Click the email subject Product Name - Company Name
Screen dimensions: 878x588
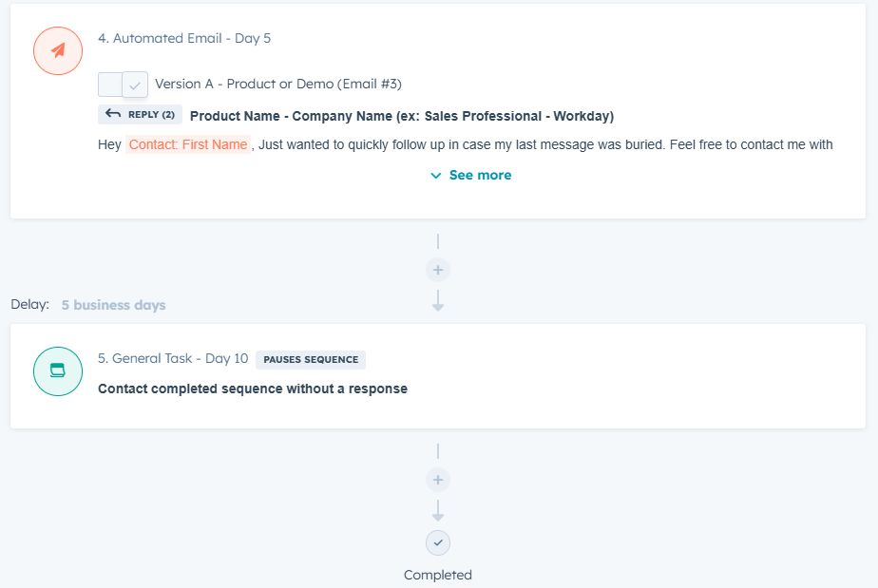(x=402, y=116)
